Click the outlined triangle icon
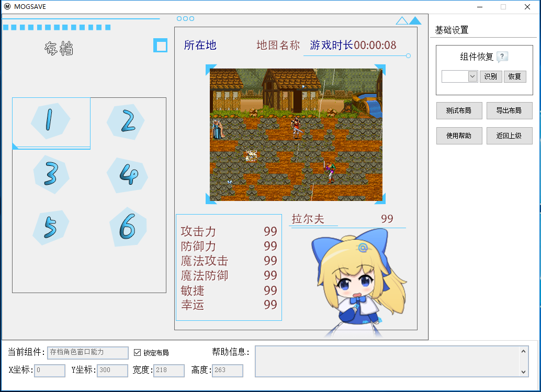Image resolution: width=541 pixels, height=392 pixels. [402, 21]
